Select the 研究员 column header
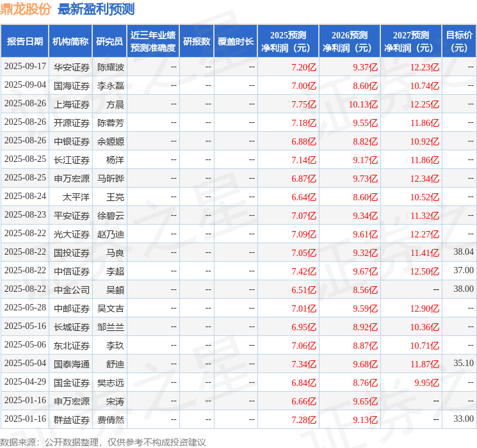This screenshot has height=448, width=477. click(x=109, y=42)
